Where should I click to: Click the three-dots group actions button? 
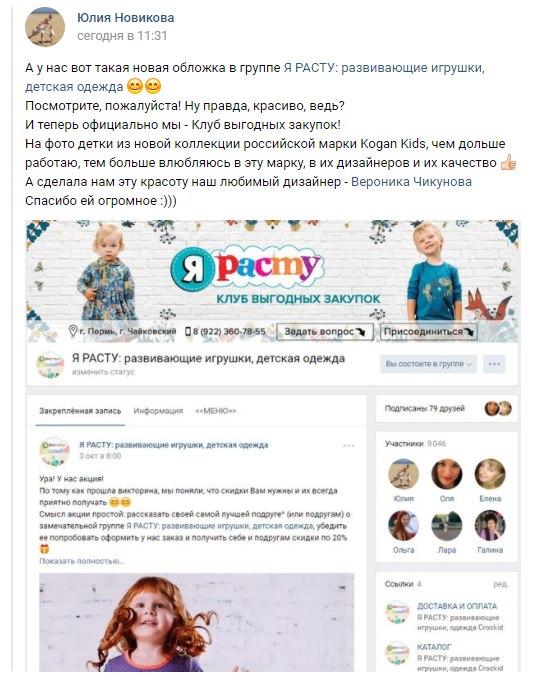coord(494,364)
